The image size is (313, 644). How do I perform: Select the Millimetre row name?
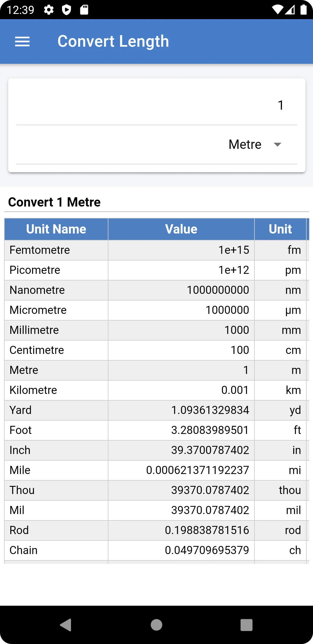[34, 330]
